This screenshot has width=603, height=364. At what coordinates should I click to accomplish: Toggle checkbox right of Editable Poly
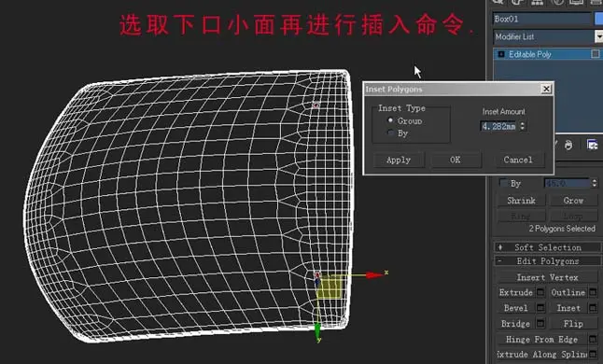[x=595, y=54]
